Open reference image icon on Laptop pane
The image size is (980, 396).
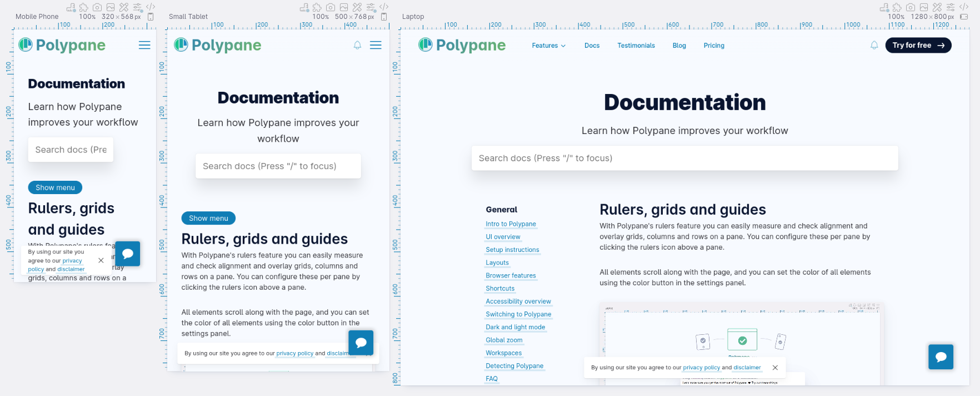click(924, 7)
